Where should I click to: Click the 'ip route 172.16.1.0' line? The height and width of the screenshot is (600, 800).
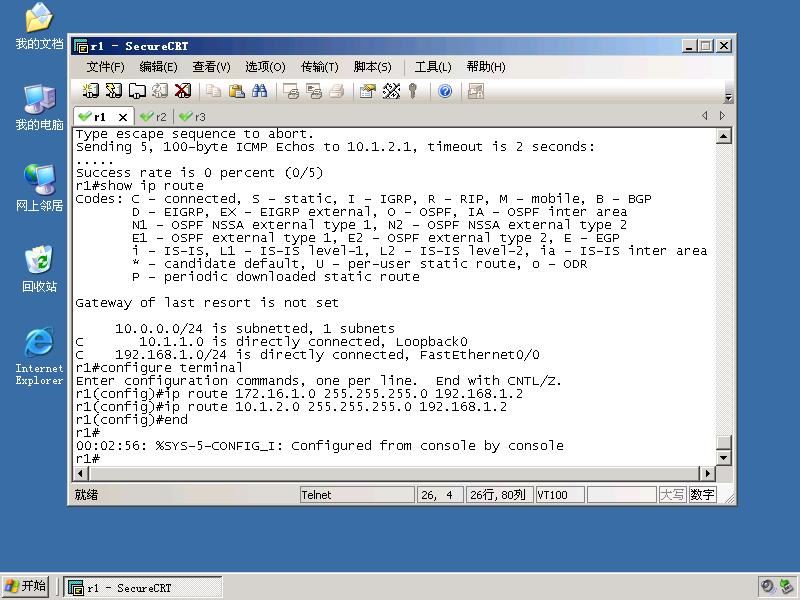pos(299,393)
